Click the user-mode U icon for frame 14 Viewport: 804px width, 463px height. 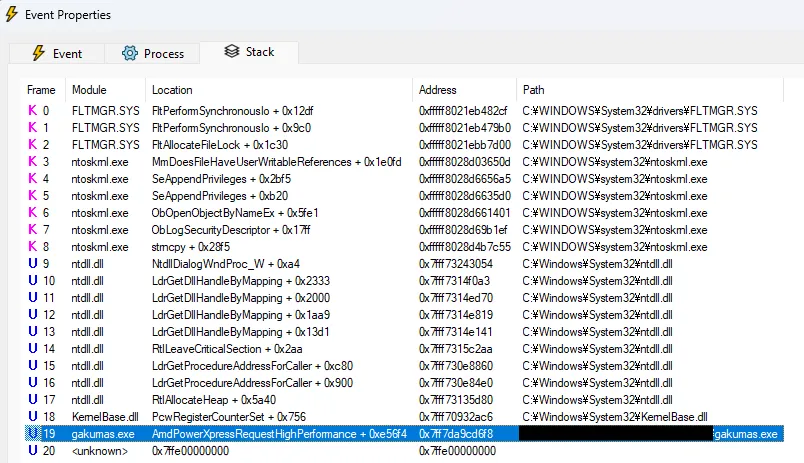[33, 348]
